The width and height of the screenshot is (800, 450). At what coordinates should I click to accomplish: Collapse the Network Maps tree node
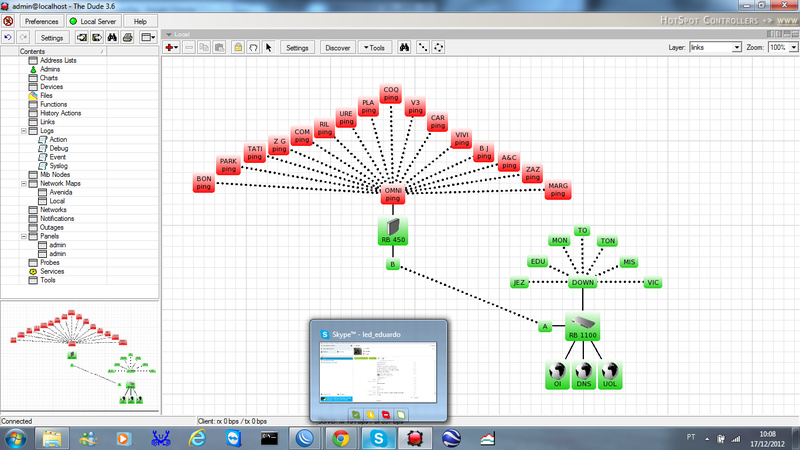tap(23, 183)
